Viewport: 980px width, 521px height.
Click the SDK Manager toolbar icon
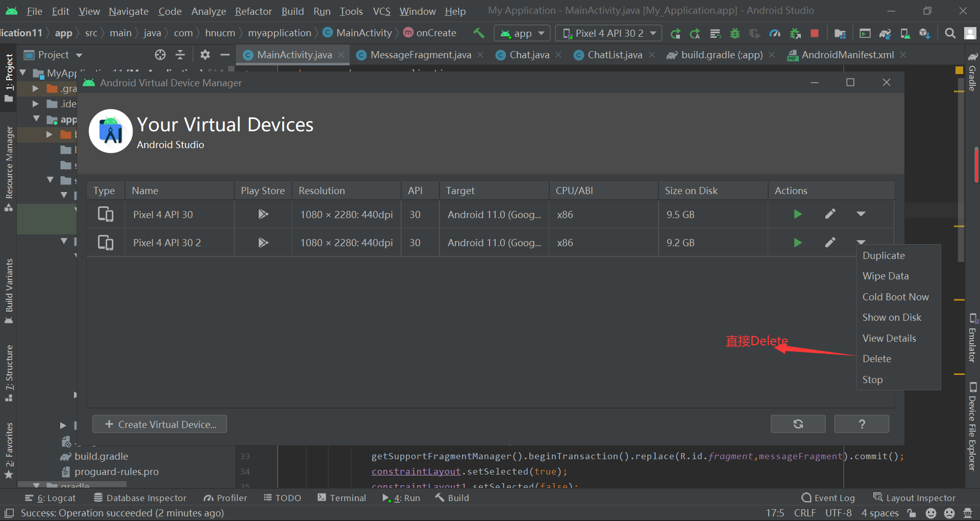925,34
